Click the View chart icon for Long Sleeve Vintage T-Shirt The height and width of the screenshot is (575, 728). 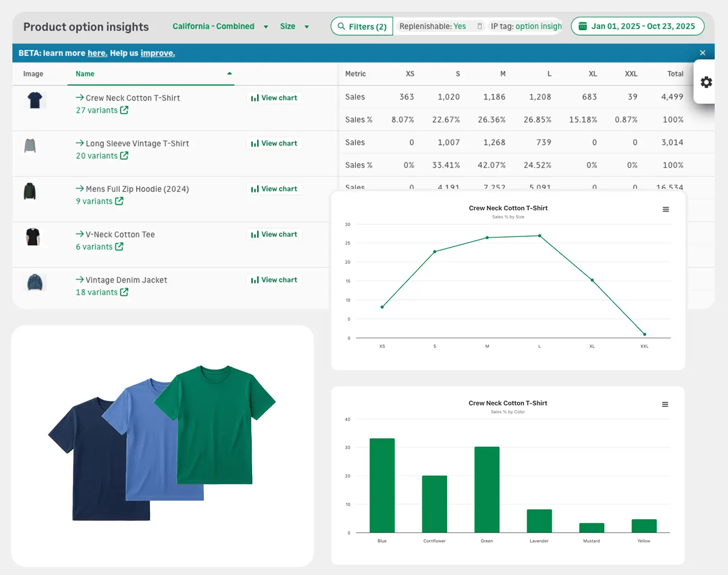(255, 143)
